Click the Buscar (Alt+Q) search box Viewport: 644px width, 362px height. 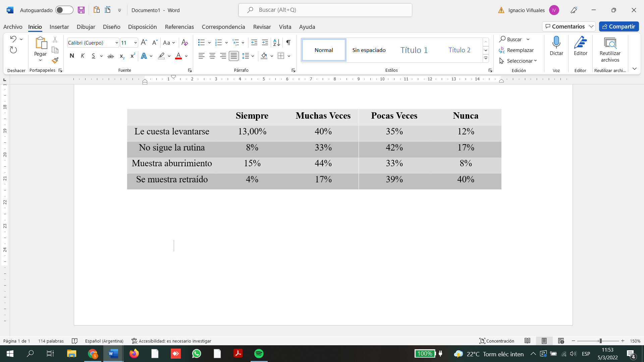tap(325, 10)
